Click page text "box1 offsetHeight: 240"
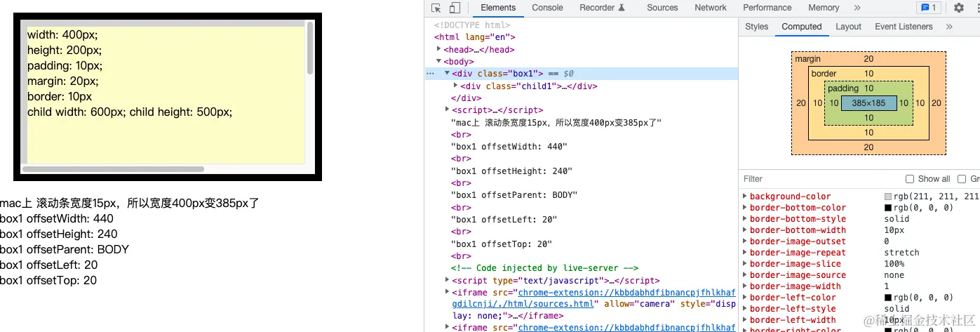Image resolution: width=980 pixels, height=332 pixels. coord(59,234)
